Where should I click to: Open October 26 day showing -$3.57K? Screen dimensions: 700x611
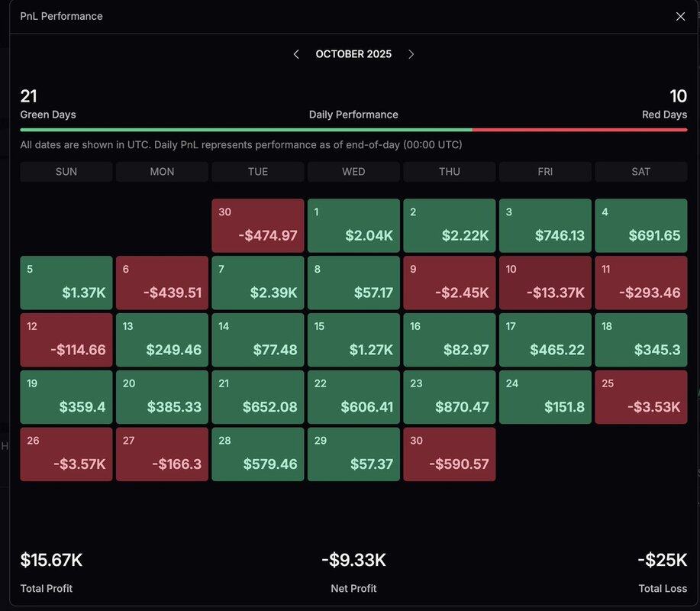point(66,454)
